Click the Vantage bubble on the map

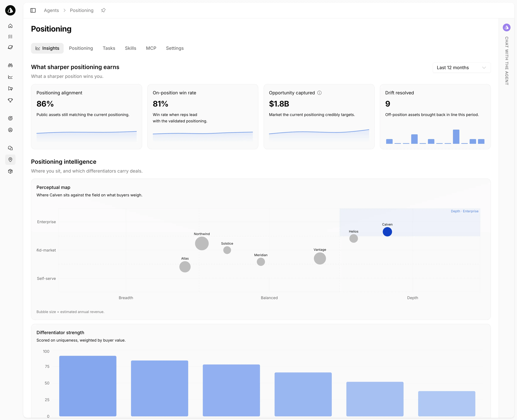pos(320,259)
